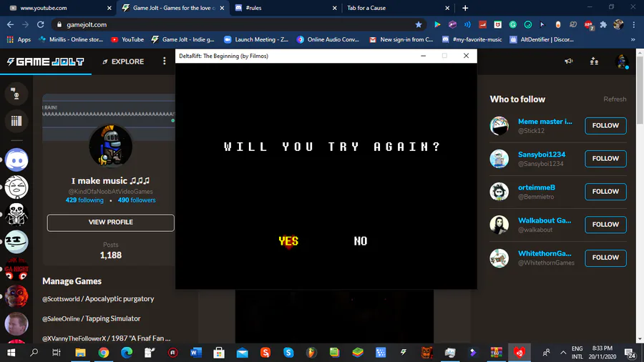Open the Extensions puzzle icon
Viewport: 644px width, 362px height.
603,24
